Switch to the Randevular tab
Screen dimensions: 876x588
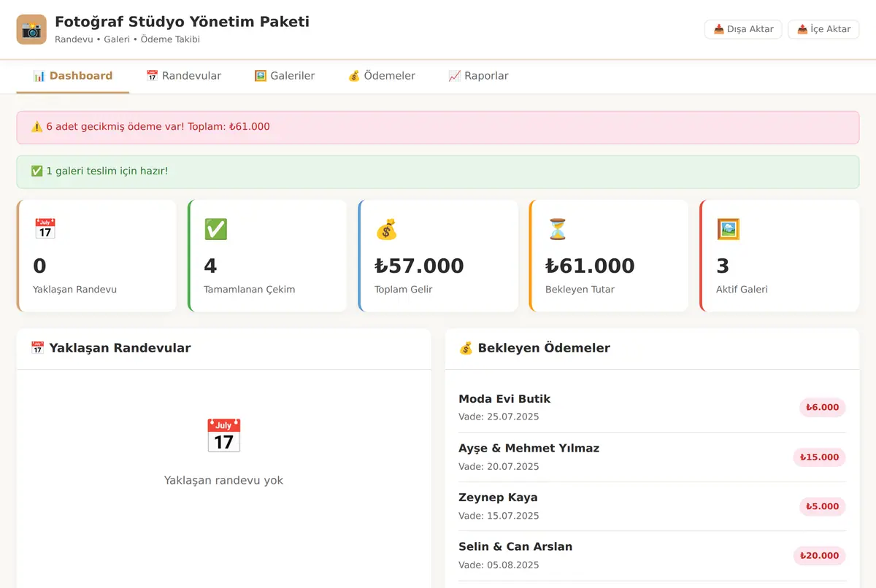coord(183,76)
